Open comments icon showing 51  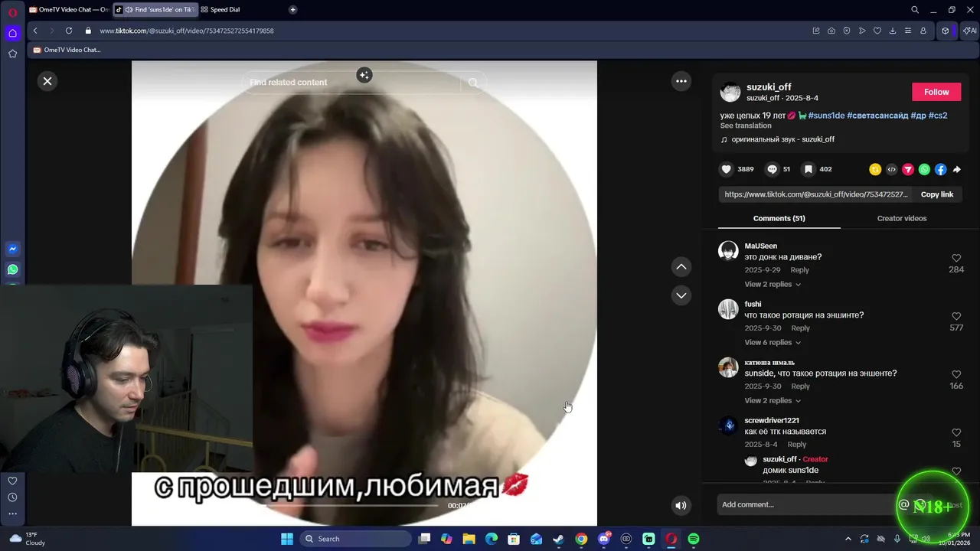[773, 169]
